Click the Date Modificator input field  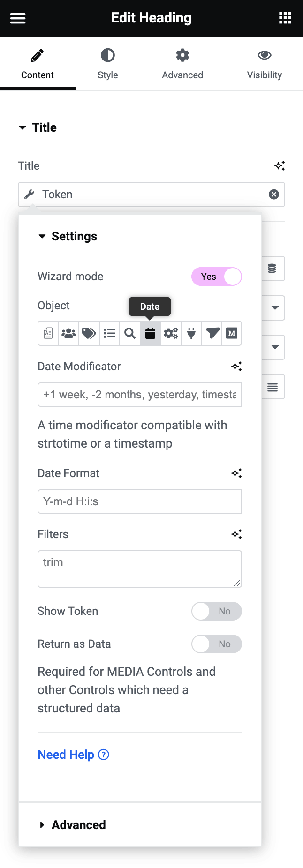(x=139, y=395)
